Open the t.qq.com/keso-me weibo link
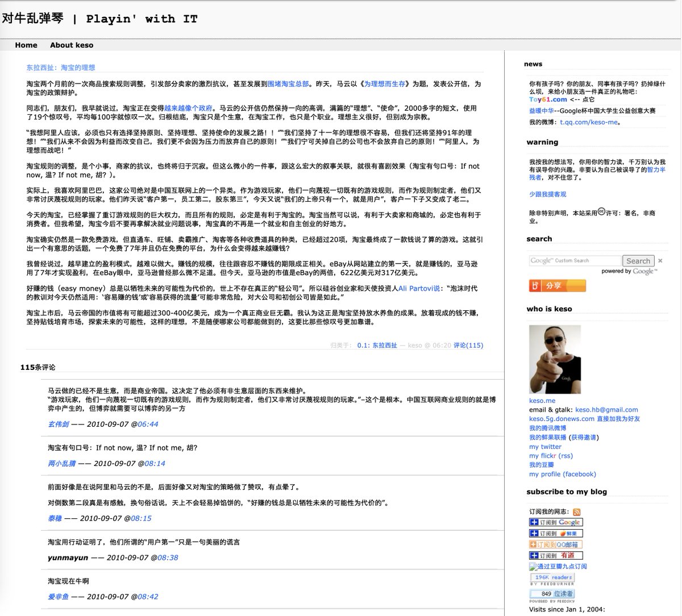This screenshot has width=682, height=616. (x=589, y=122)
